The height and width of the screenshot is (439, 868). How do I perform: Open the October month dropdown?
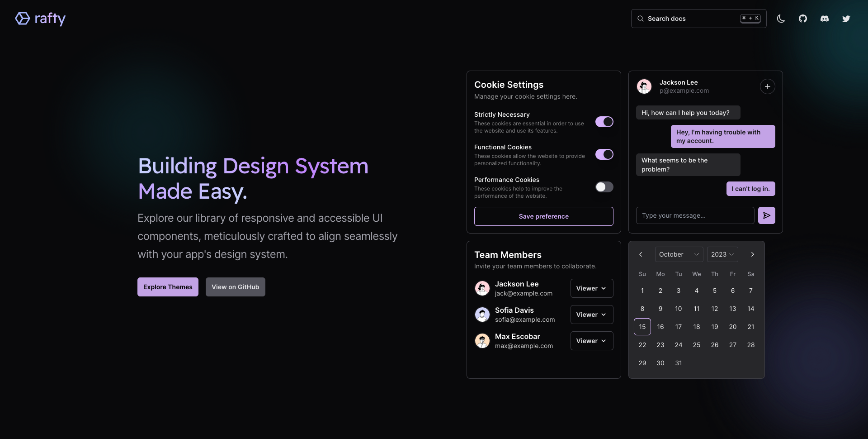point(679,254)
